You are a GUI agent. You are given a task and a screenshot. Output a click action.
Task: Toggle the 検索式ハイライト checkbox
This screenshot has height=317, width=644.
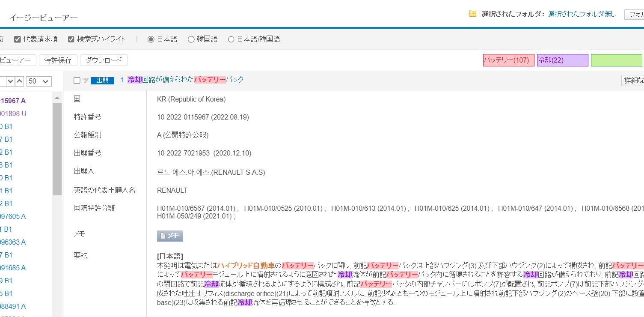coord(71,39)
